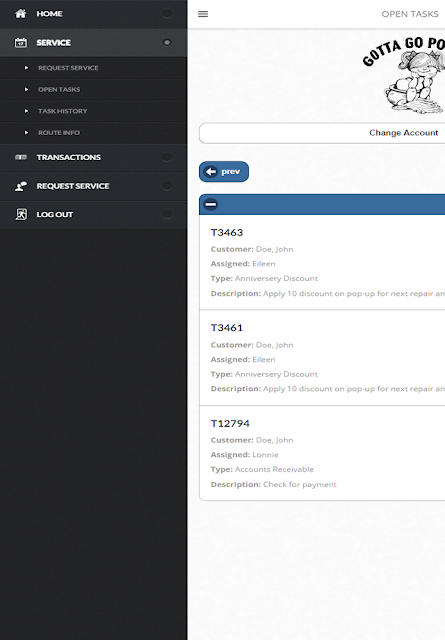Select the Log Out menu entry
The height and width of the screenshot is (640, 445).
tap(93, 215)
